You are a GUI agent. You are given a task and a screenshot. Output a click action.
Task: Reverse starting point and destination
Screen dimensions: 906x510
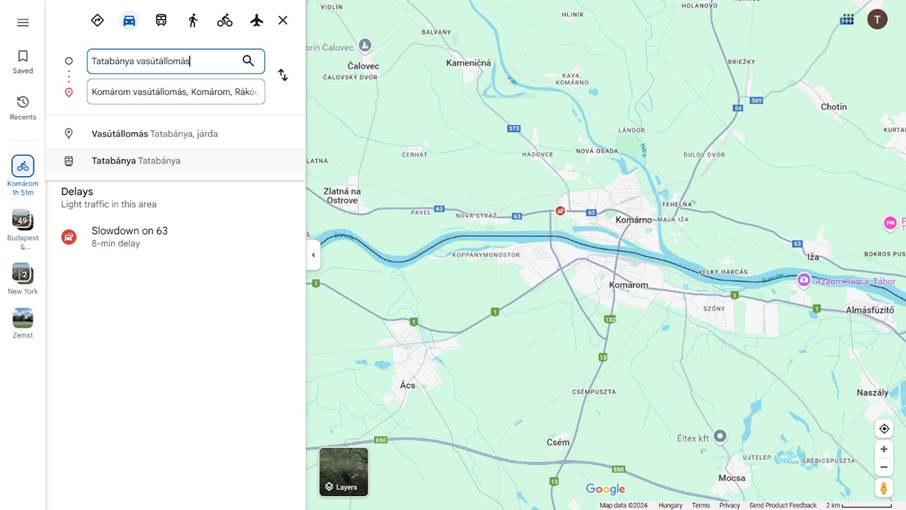tap(283, 75)
